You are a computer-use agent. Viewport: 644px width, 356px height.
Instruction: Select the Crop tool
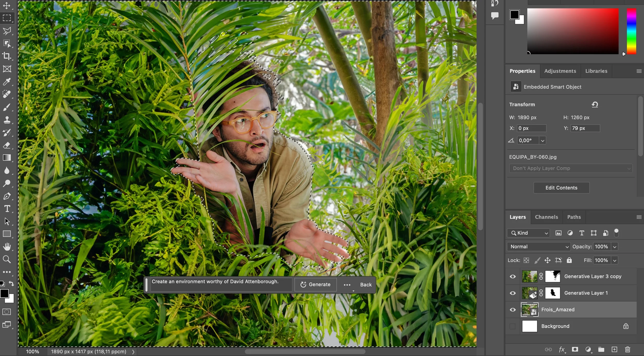pyautogui.click(x=7, y=56)
